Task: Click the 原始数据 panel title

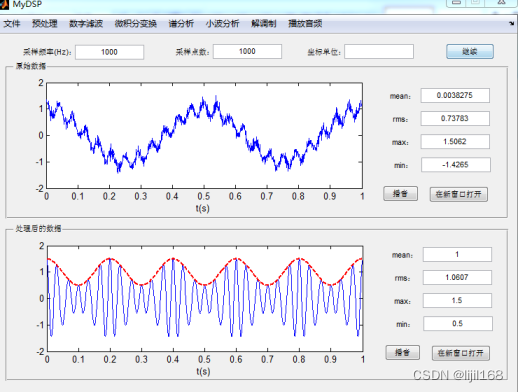Action: 31,66
